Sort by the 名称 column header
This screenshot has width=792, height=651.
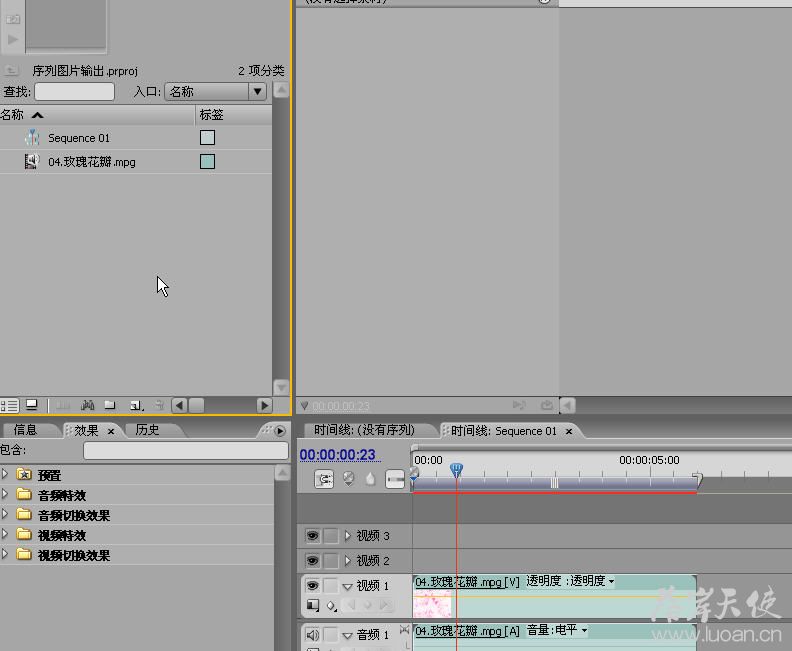(97, 115)
